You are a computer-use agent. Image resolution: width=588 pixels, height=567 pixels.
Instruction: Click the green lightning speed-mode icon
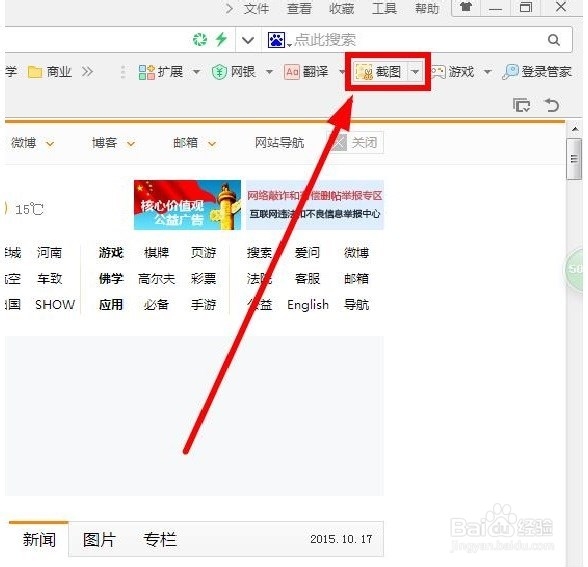tap(221, 39)
